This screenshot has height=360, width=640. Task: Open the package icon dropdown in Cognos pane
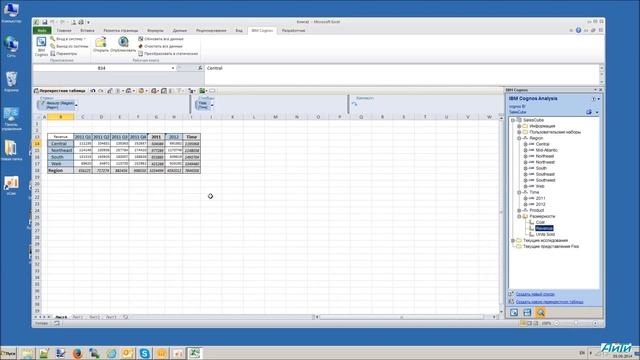(x=597, y=112)
